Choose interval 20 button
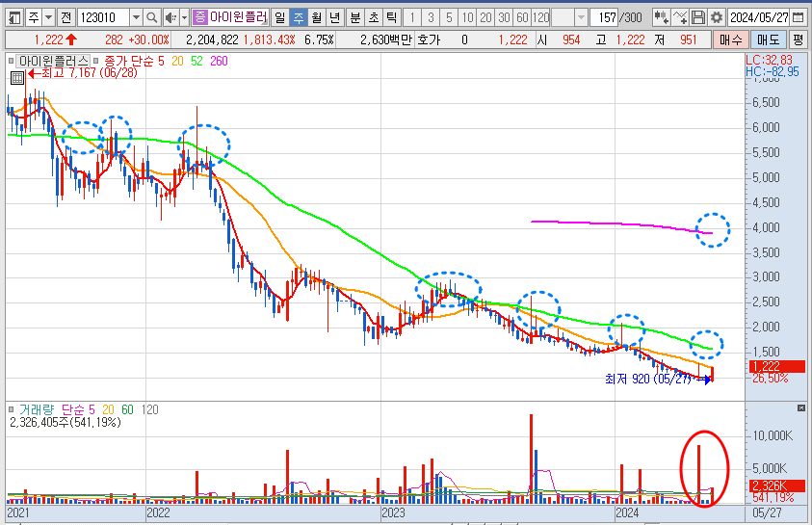Image resolution: width=812 pixels, height=525 pixels. (485, 18)
